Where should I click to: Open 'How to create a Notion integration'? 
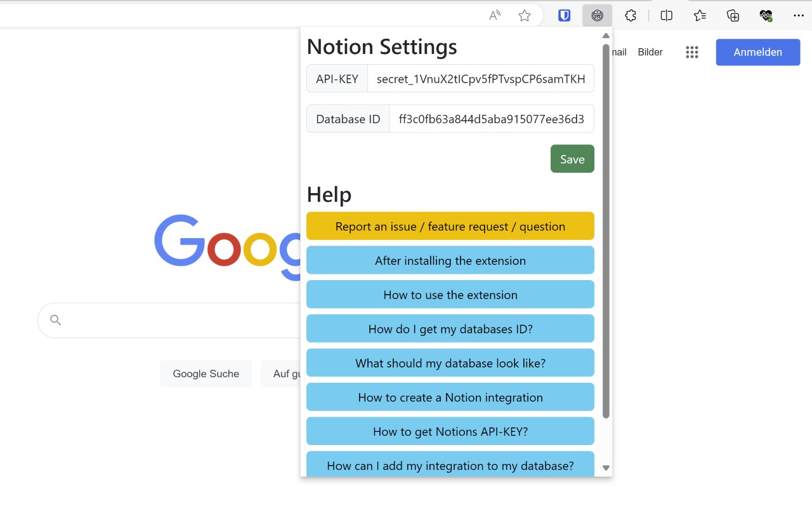(x=450, y=398)
